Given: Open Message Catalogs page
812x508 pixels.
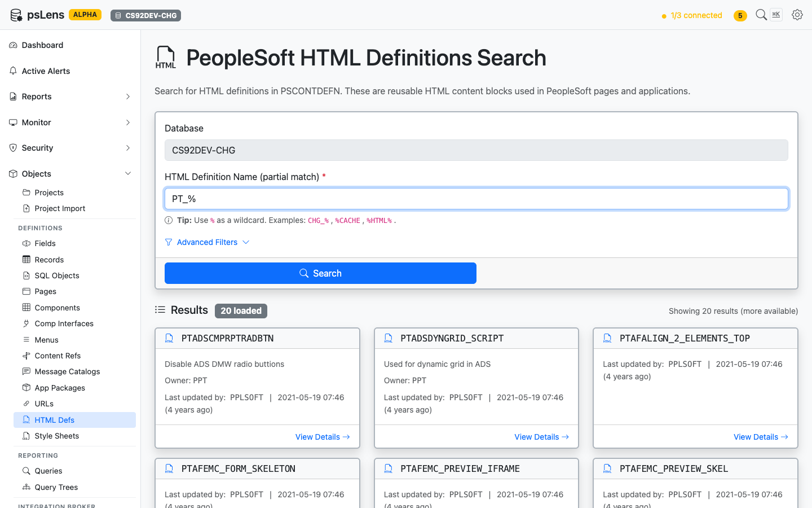Looking at the screenshot, I should click(74, 371).
